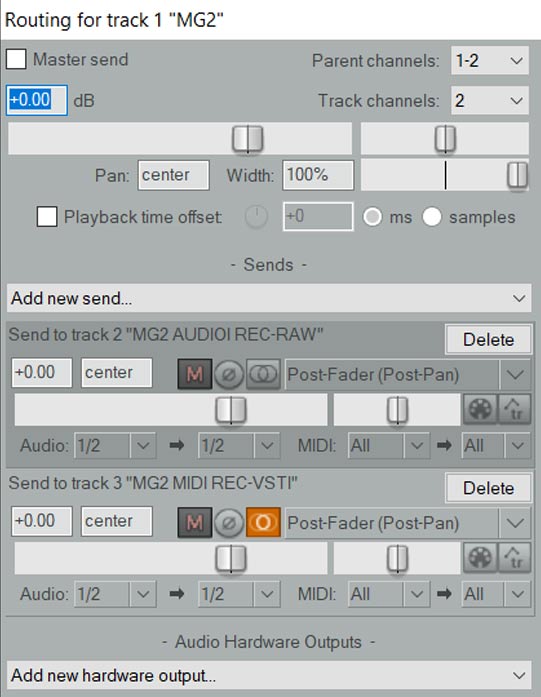Expand the Track channels dropdown
The image size is (541, 697).
pyautogui.click(x=490, y=100)
